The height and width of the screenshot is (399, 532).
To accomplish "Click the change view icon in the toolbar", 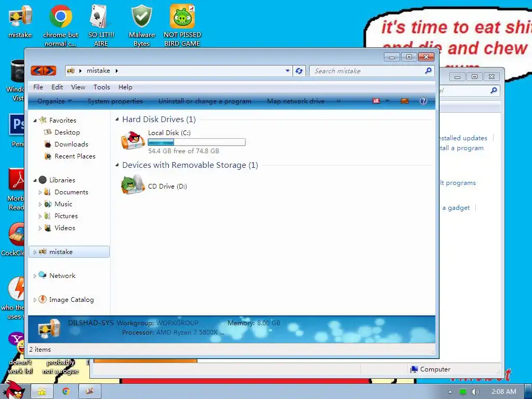I will 376,101.
